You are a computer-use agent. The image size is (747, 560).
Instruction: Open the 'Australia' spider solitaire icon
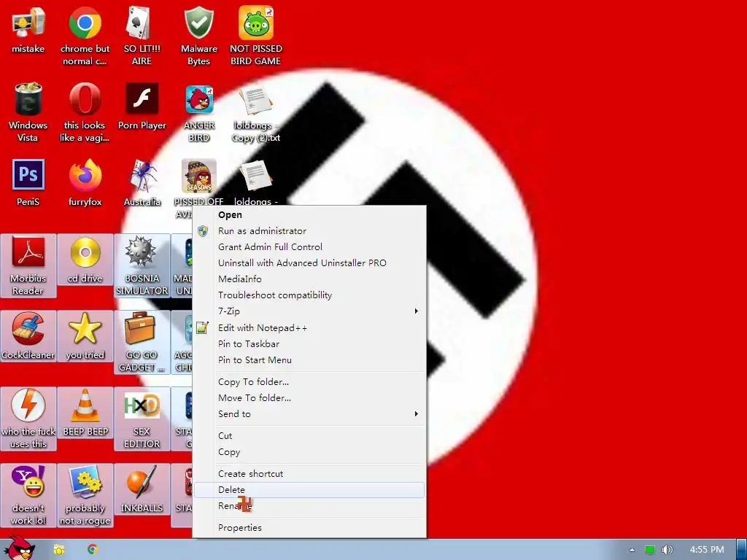142,182
